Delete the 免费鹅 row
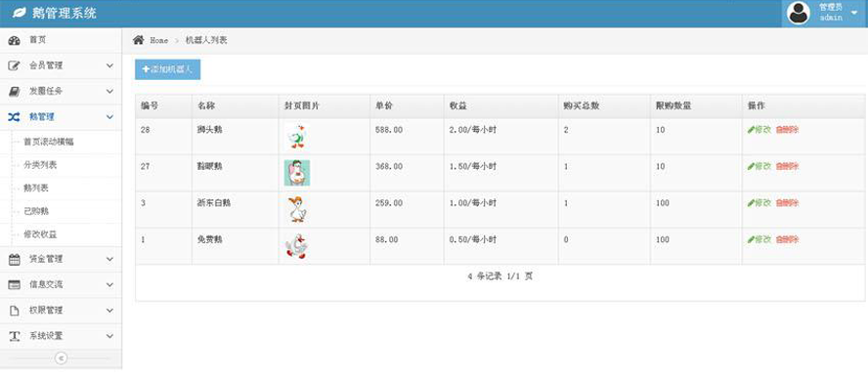The width and height of the screenshot is (868, 378). tap(787, 239)
